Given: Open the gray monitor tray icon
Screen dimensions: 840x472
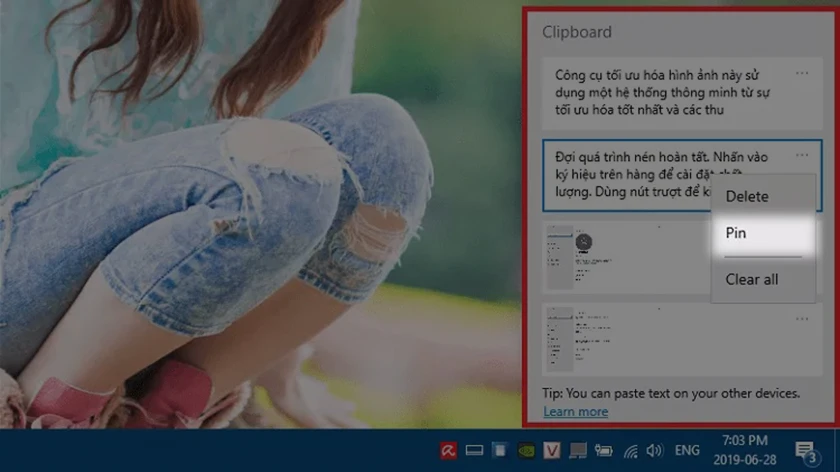Looking at the screenshot, I should tap(578, 451).
